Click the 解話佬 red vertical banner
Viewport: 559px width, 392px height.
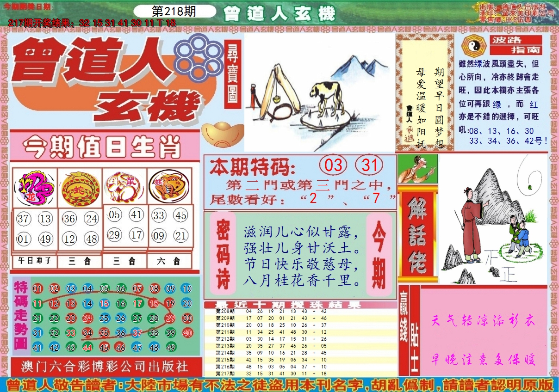click(x=417, y=235)
